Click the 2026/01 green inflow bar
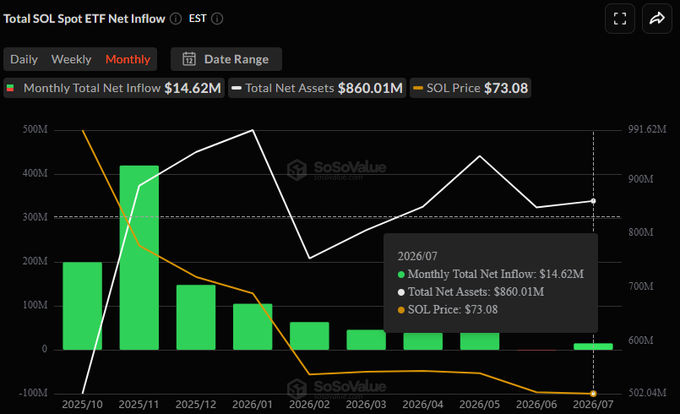 coord(253,326)
